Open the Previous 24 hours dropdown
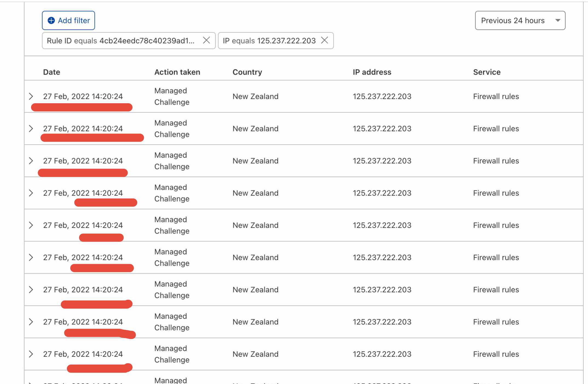 520,20
